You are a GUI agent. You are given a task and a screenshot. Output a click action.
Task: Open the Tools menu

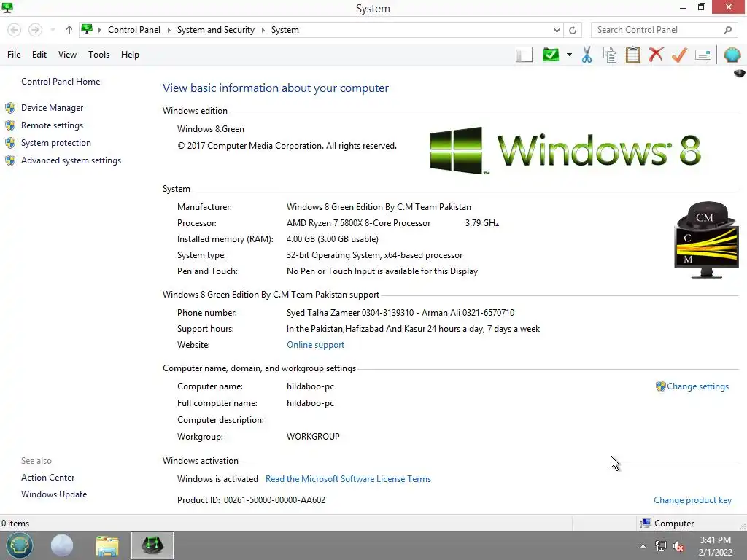tap(98, 55)
